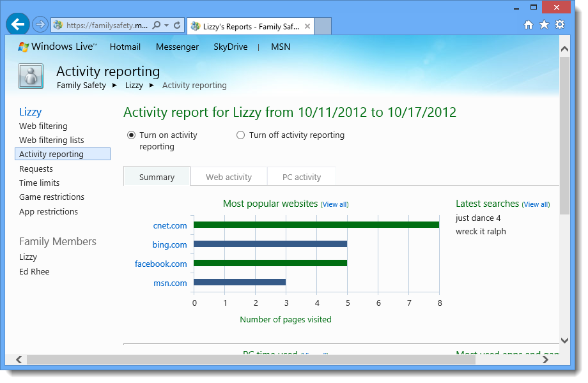Click the browser forward arrow button
Screen dimensions: 588x383
click(40, 25)
